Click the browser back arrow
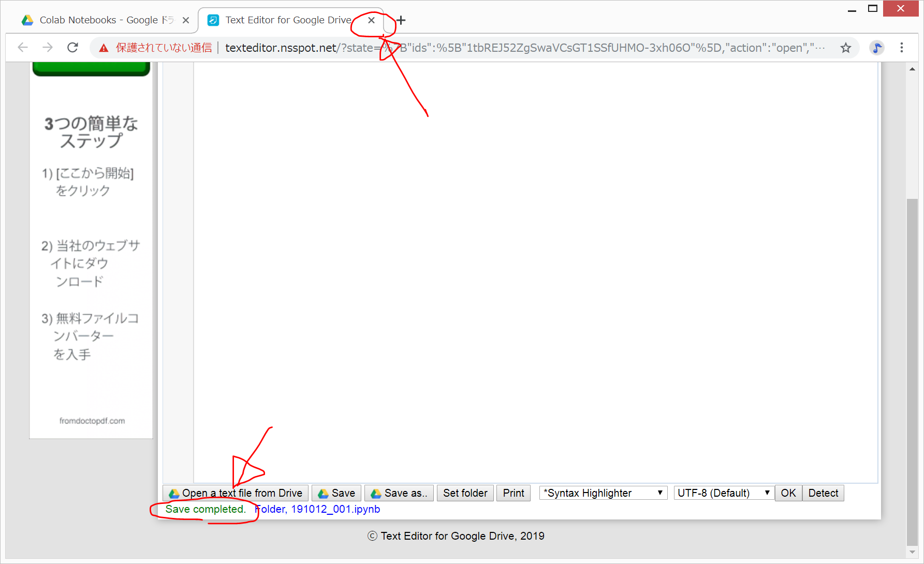 coord(23,48)
